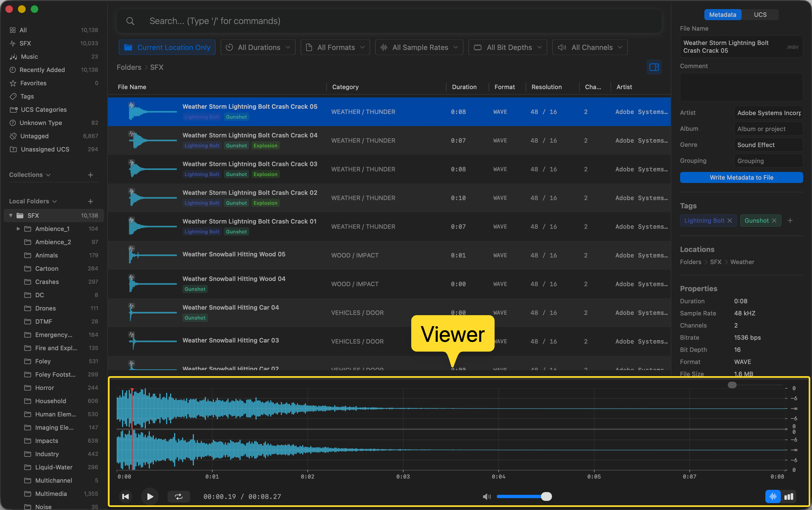Add a new tag with plus icon
Image resolution: width=812 pixels, height=510 pixels.
(x=790, y=221)
